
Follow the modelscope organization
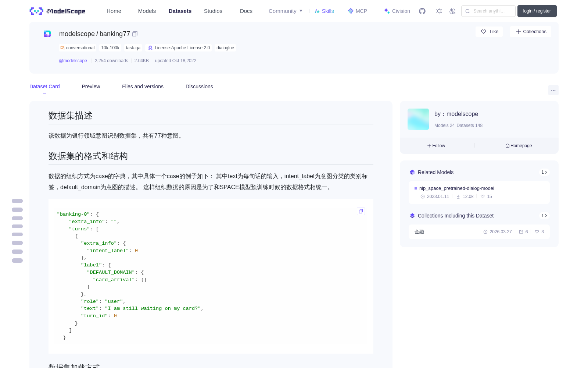click(436, 146)
